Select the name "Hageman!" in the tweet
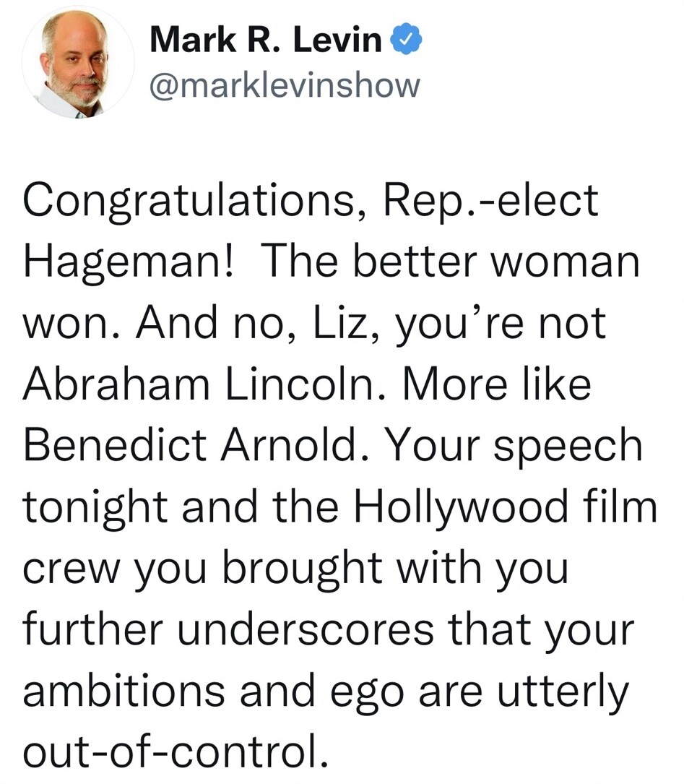684x784 pixels. click(129, 262)
